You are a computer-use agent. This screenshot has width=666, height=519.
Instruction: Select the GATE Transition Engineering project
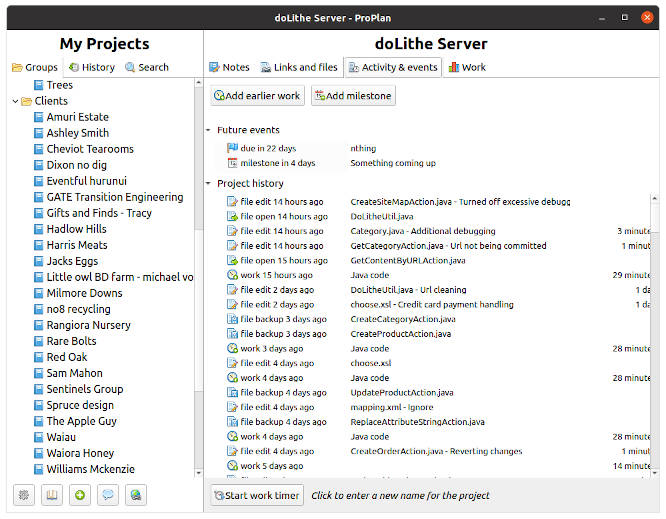pos(115,197)
